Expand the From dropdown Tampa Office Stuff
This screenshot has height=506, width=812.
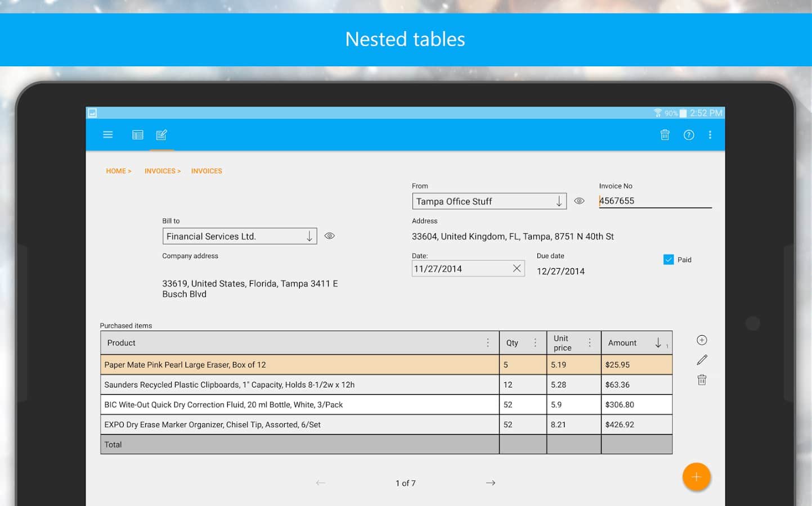click(559, 201)
